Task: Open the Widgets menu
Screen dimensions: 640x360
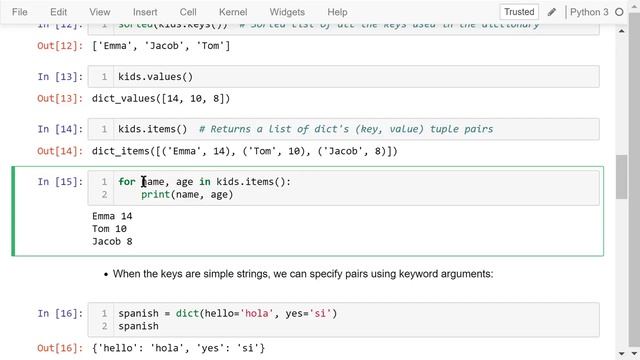Action: [x=287, y=12]
